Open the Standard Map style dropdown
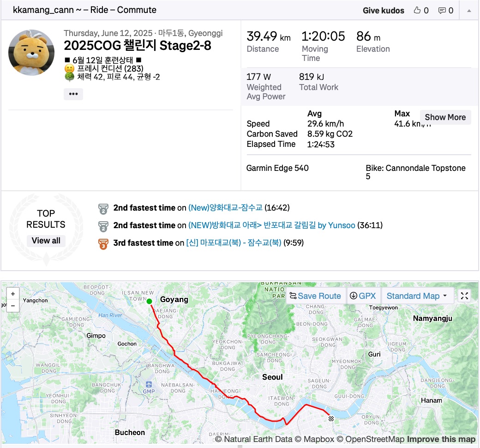 pos(417,296)
